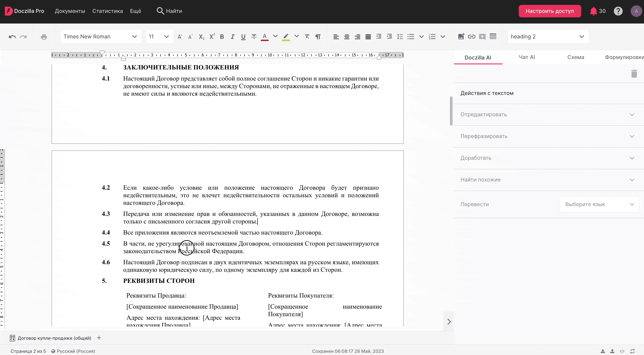
Task: Justify text alignment
Action: coord(368,37)
